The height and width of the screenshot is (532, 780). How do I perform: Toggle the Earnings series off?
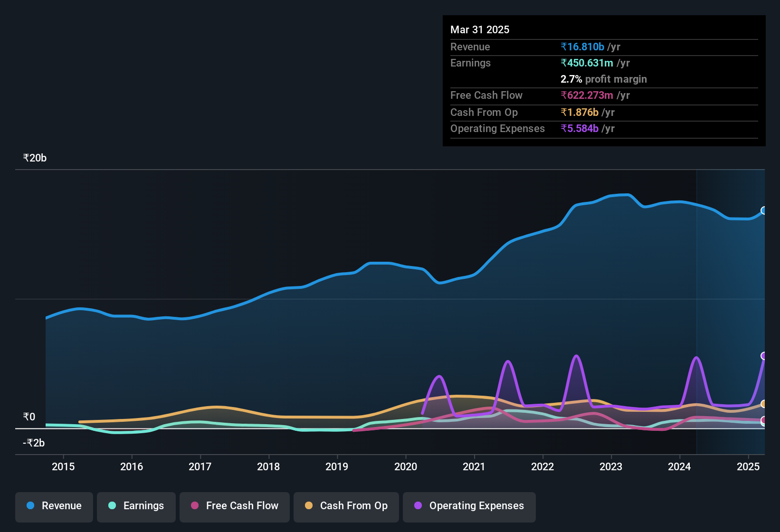point(136,506)
